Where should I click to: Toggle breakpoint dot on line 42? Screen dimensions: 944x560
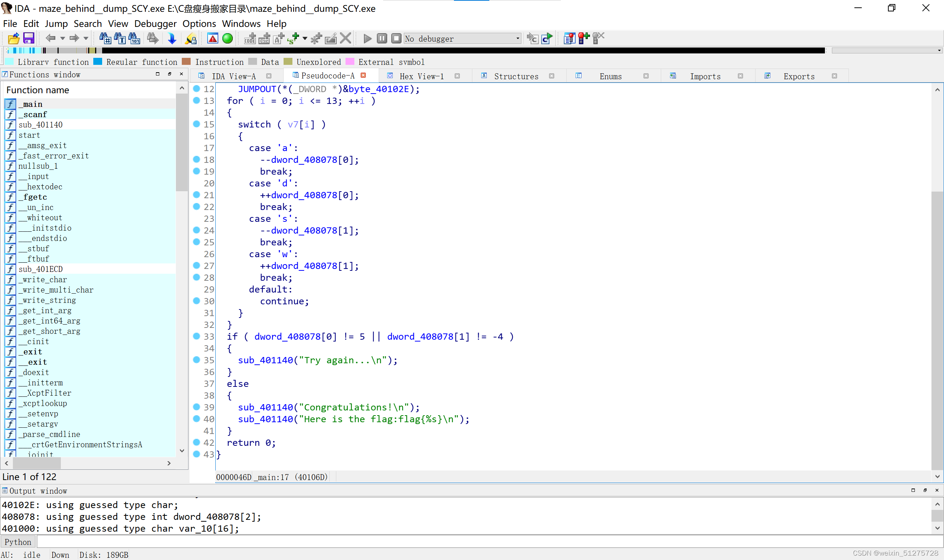(x=196, y=442)
